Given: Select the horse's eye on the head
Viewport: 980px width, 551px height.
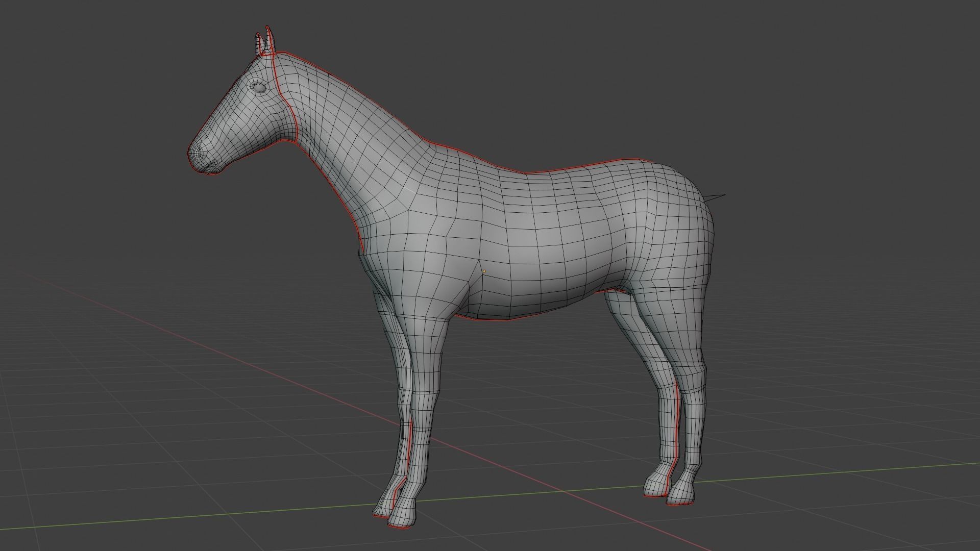Looking at the screenshot, I should pyautogui.click(x=260, y=88).
